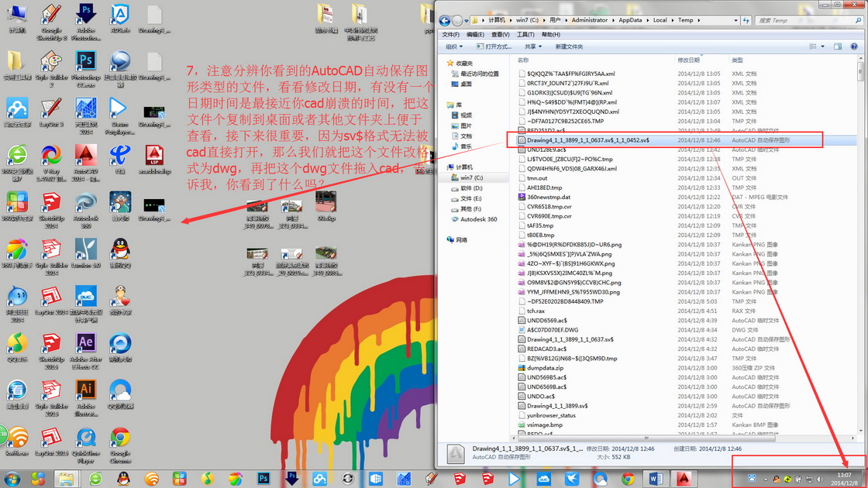Open the 工具(T) menu
The width and height of the screenshot is (868, 488).
(x=525, y=34)
